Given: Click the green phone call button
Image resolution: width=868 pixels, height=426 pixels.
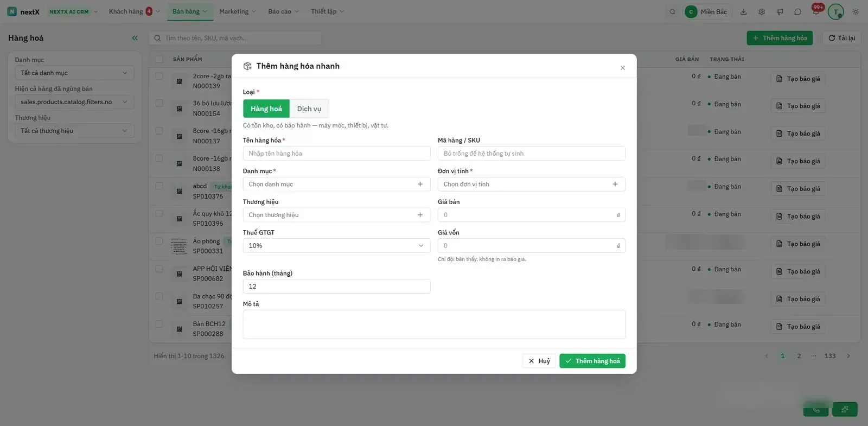Looking at the screenshot, I should coord(816,409).
